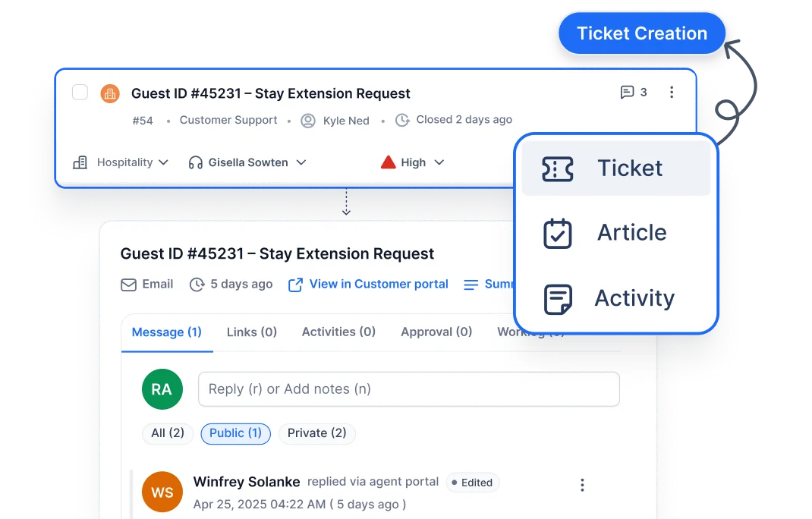
Task: Click the WS avatar on the reply
Action: click(x=162, y=492)
